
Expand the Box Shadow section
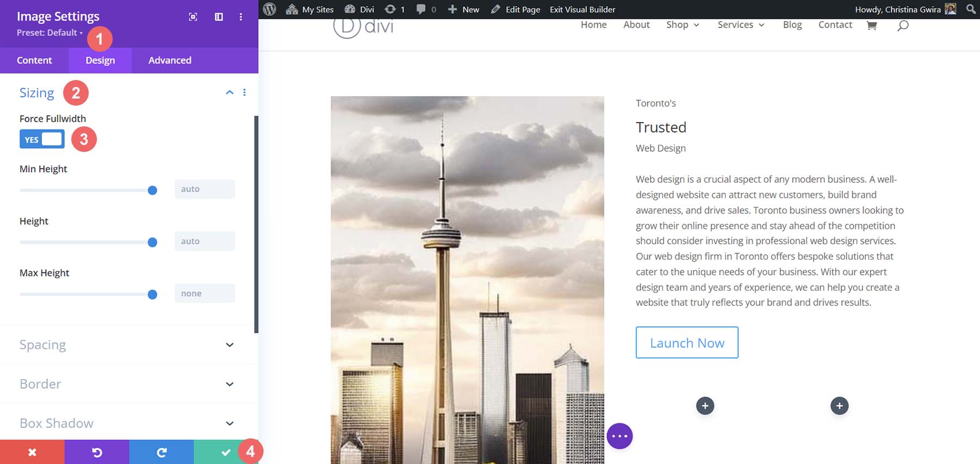tap(129, 423)
